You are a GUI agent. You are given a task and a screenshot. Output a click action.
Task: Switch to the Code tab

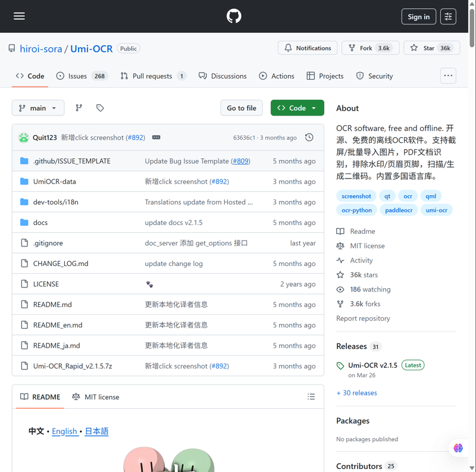tap(30, 76)
